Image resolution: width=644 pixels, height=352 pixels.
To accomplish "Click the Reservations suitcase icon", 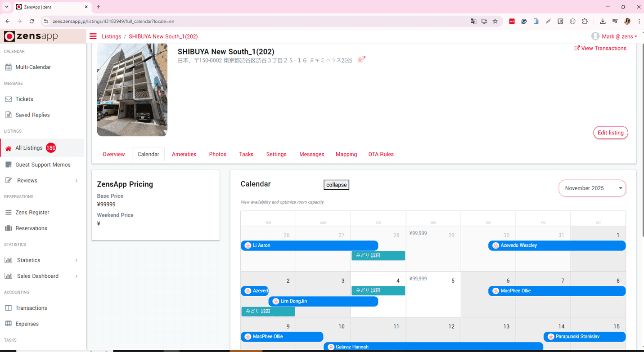I will point(8,228).
